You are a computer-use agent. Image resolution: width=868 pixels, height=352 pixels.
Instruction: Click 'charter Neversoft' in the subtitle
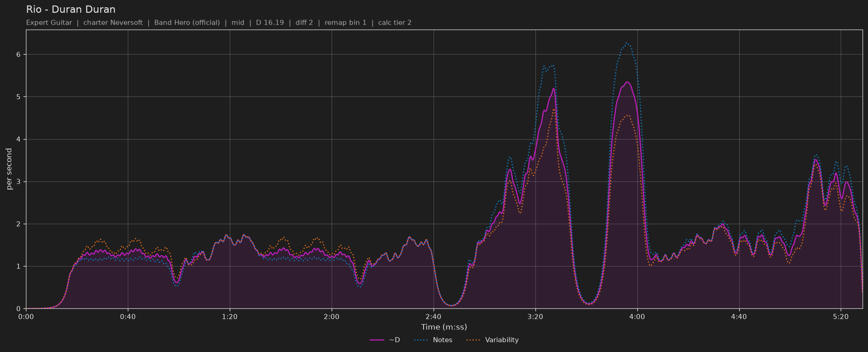(113, 23)
